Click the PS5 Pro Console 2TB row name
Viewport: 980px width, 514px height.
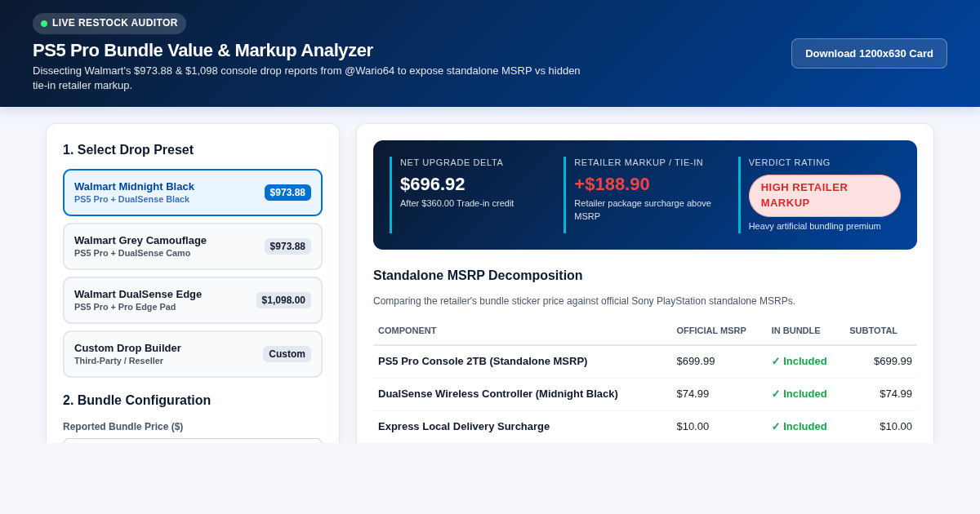click(x=483, y=361)
